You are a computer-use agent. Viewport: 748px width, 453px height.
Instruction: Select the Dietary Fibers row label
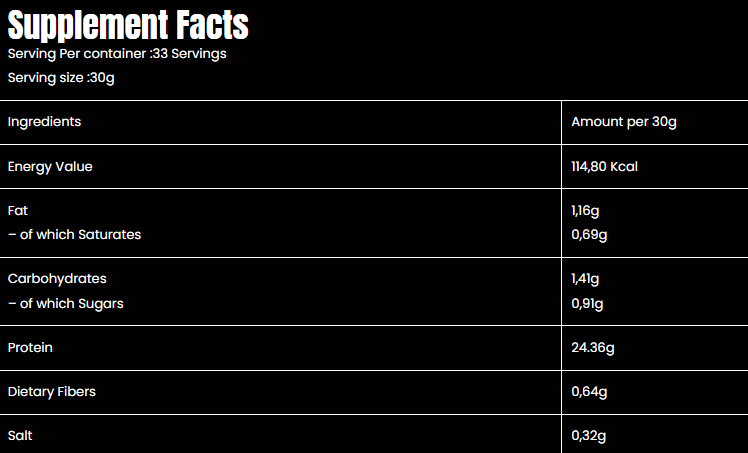[x=52, y=392]
